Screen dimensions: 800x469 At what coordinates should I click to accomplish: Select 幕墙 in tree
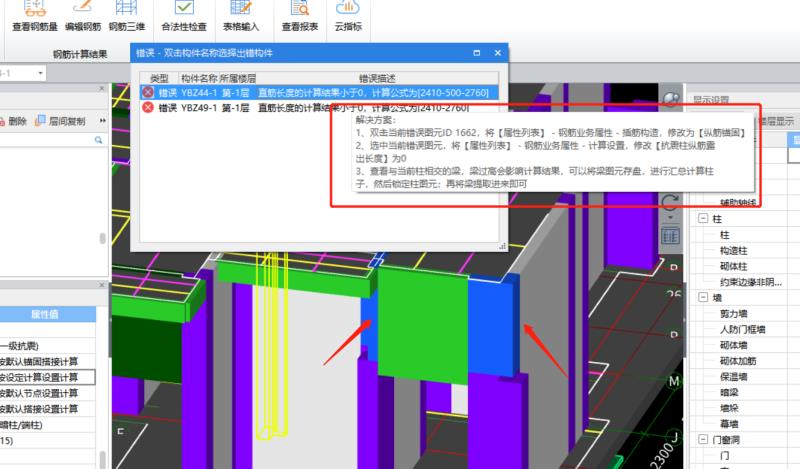[729, 424]
